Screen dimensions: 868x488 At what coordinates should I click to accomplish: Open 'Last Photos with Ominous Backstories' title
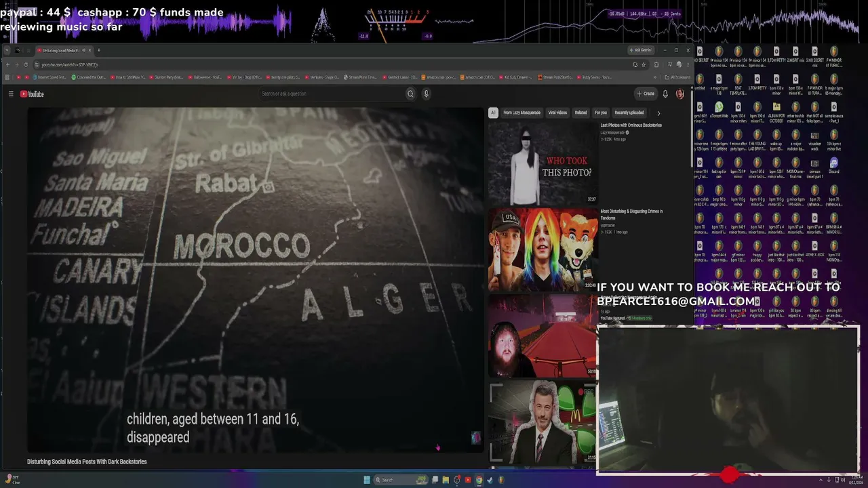click(631, 125)
